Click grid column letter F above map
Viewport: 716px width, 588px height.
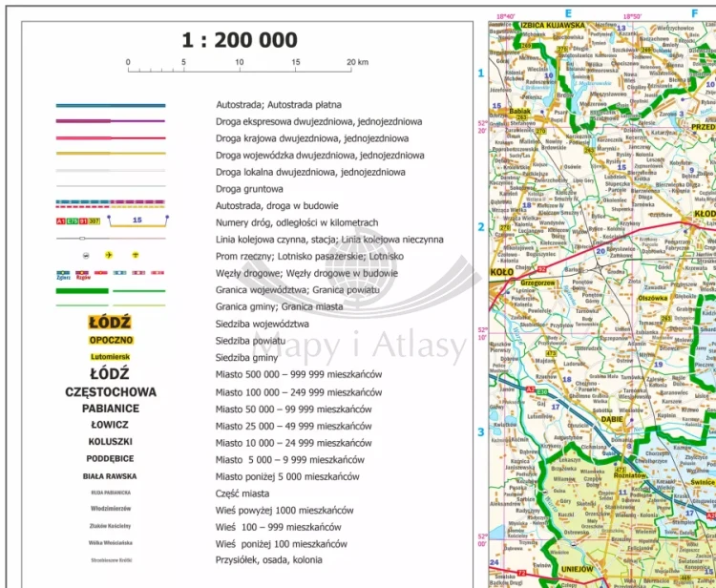coord(695,13)
